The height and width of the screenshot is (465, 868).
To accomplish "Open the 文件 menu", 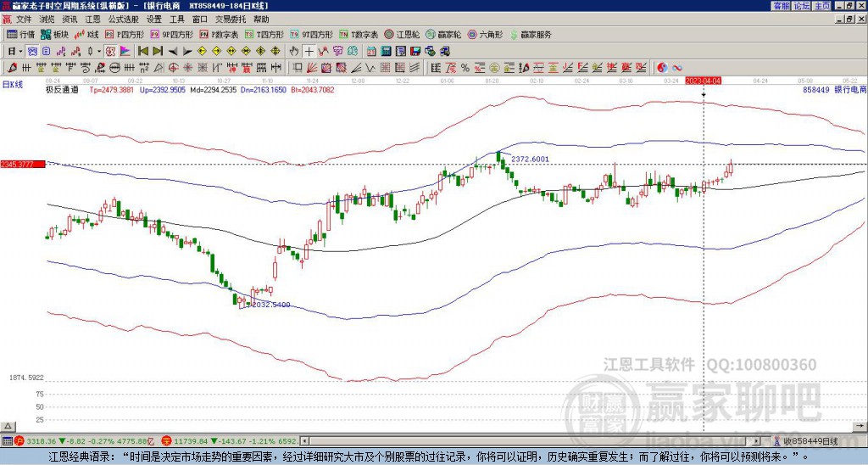I will (24, 20).
